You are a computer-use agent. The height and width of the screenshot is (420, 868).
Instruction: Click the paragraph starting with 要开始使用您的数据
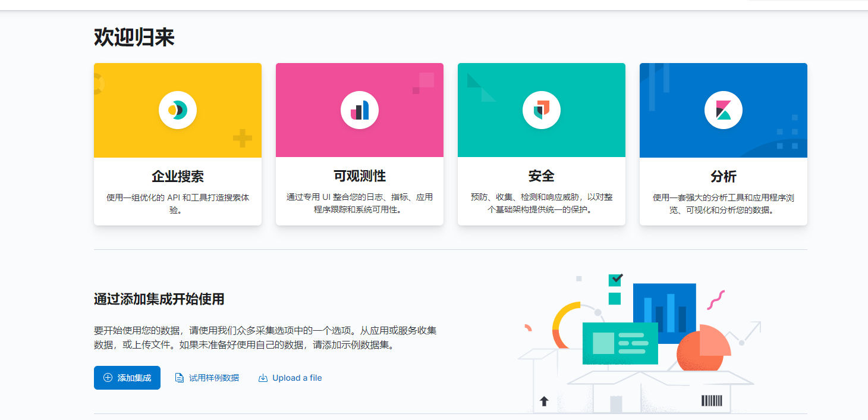click(265, 337)
